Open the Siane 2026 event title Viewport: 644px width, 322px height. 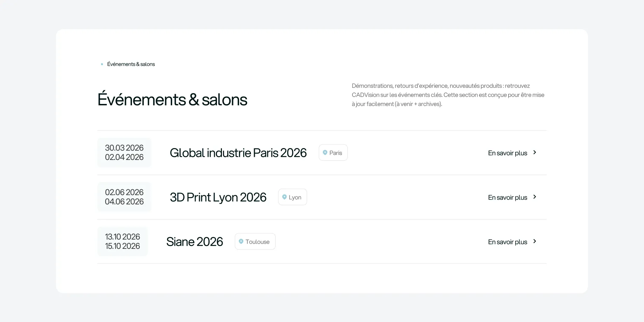(195, 242)
